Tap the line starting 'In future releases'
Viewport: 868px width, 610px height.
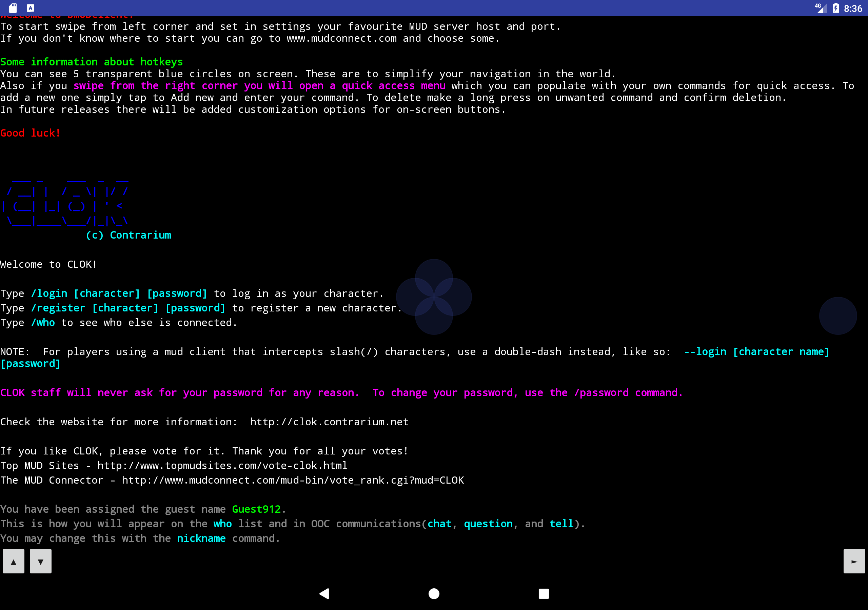(x=253, y=109)
